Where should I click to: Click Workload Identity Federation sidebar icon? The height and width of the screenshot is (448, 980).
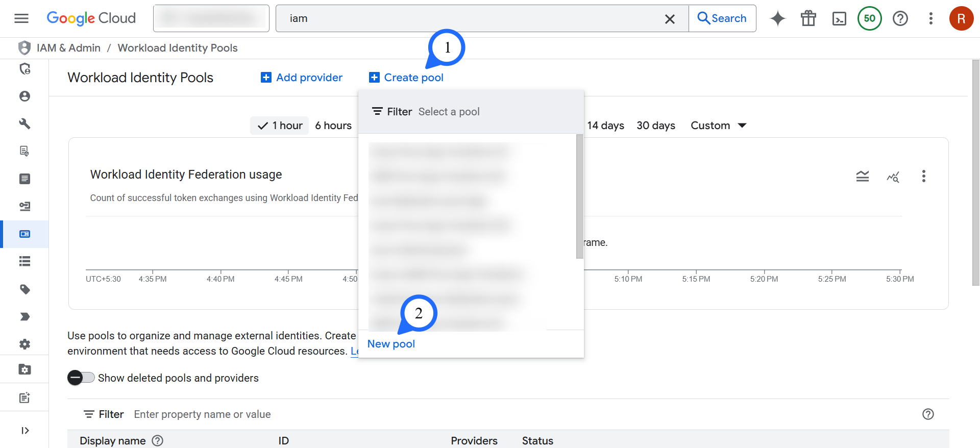pyautogui.click(x=24, y=234)
